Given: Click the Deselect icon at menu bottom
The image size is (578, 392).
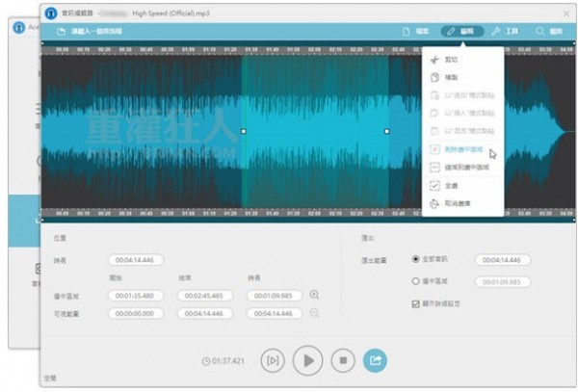Looking at the screenshot, I should [434, 203].
